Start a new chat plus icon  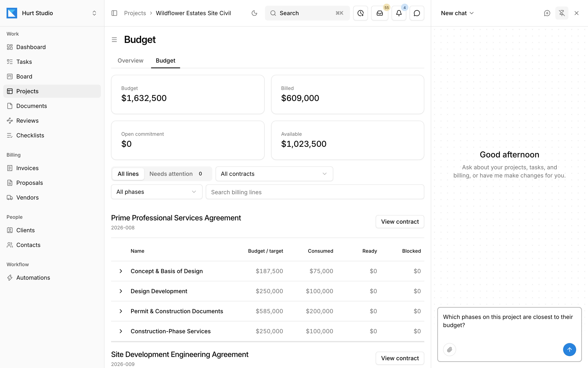(547, 13)
